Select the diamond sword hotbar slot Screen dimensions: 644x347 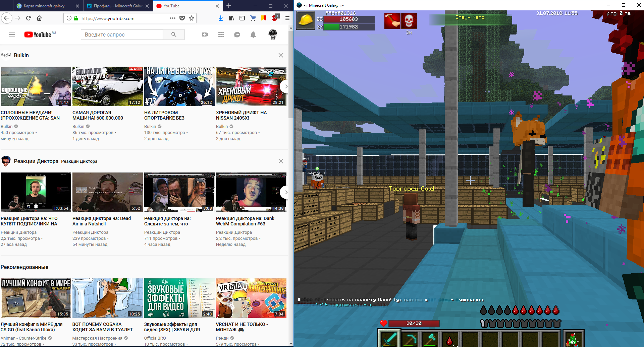coord(389,339)
